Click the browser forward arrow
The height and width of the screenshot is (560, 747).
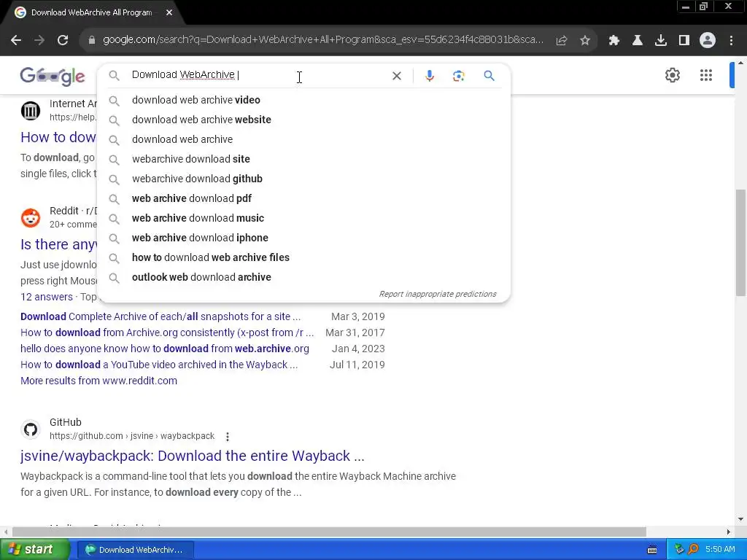39,40
